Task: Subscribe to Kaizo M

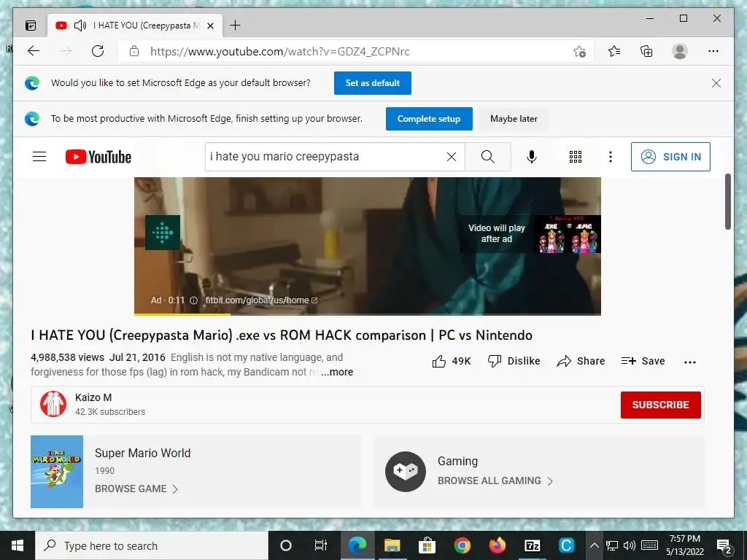Action: coord(660,405)
